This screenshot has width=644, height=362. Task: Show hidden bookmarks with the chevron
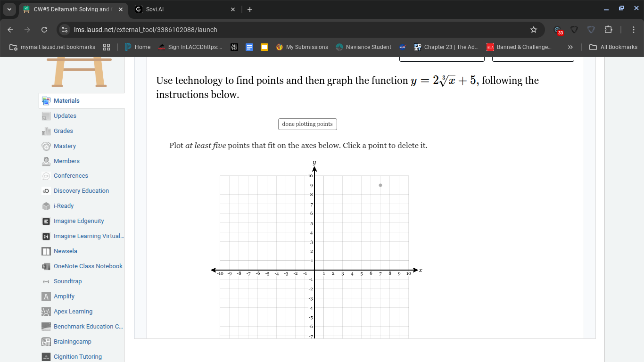point(570,47)
